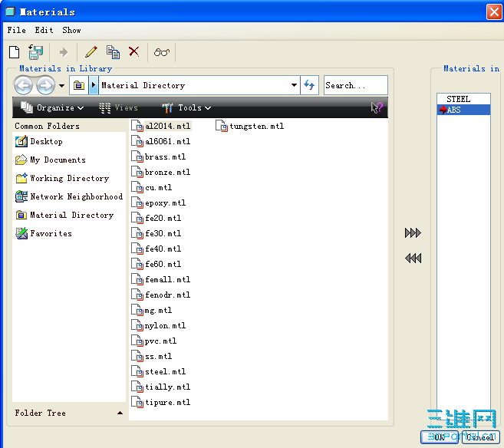Viewport: 504px width, 448px height.
Task: Show material properties with glasses icon
Action: [162, 52]
